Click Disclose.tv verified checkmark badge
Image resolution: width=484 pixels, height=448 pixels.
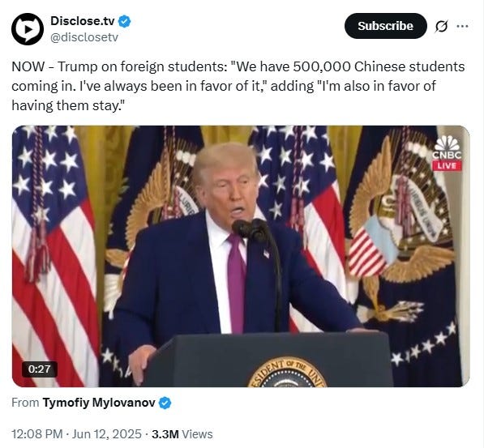pyautogui.click(x=124, y=21)
